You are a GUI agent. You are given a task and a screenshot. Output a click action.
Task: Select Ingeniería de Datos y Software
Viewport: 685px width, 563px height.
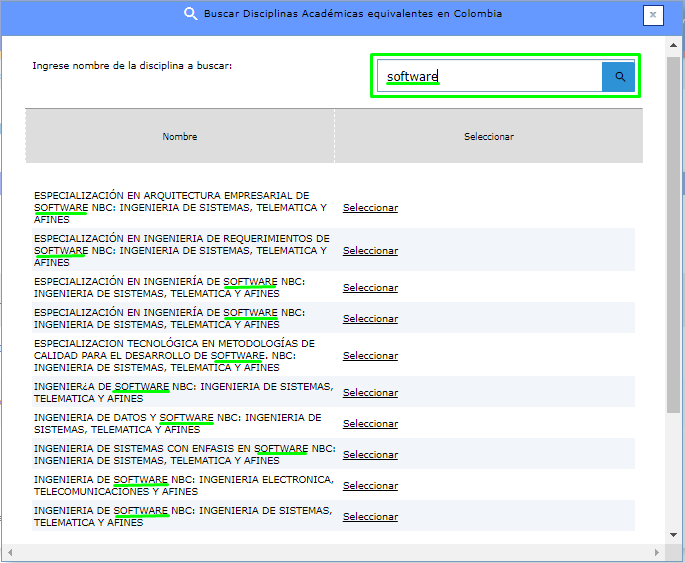(x=370, y=423)
